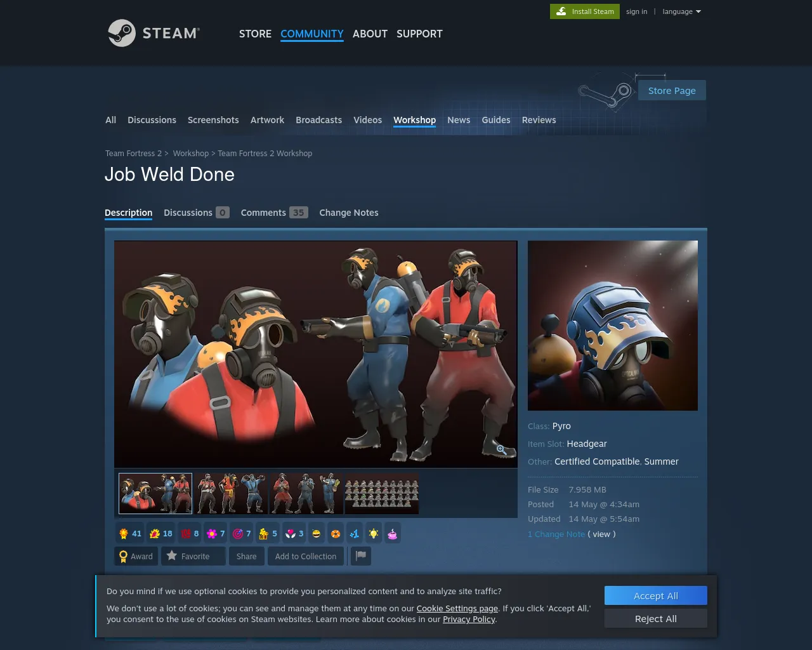The image size is (812, 650).
Task: Select the first preview thumbnail
Action: tap(155, 493)
